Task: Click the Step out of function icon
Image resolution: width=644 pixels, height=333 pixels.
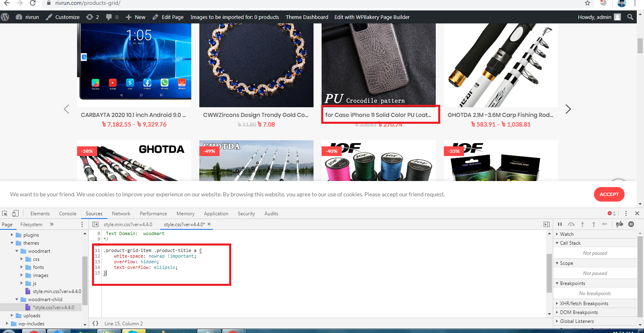Action: point(594,224)
